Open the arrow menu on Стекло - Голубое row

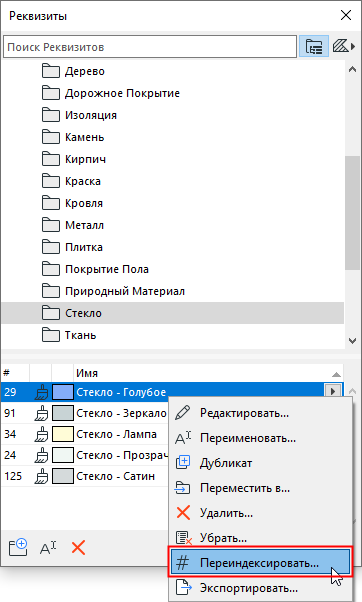pos(332,392)
